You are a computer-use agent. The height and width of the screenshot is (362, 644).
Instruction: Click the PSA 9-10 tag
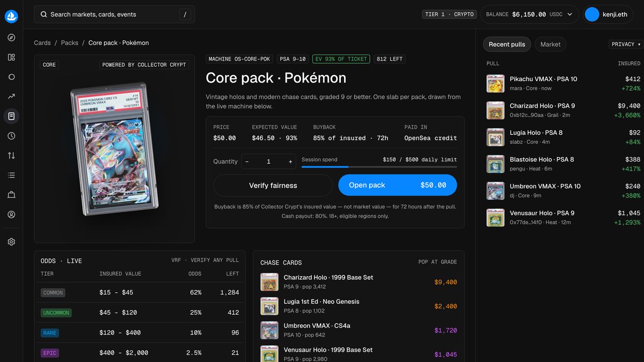coord(292,59)
